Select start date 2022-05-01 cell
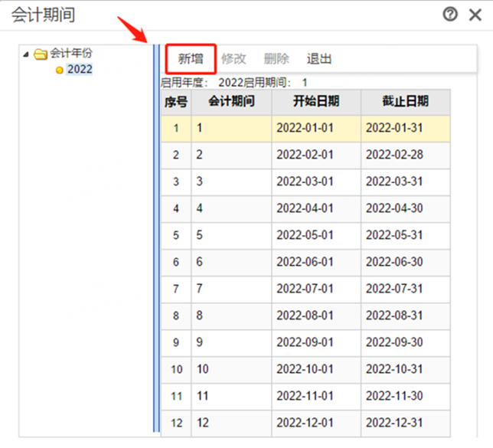This screenshot has height=448, width=493. point(316,235)
